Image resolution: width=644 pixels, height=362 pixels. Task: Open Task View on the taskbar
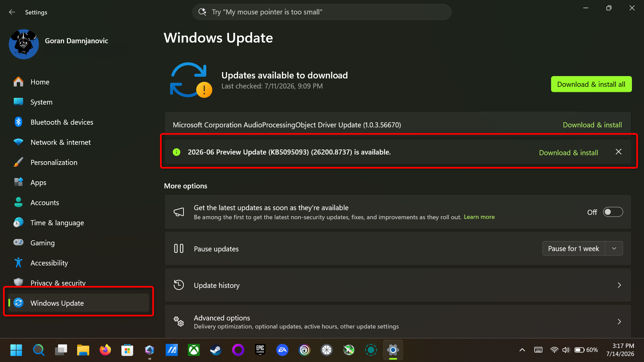pos(61,350)
